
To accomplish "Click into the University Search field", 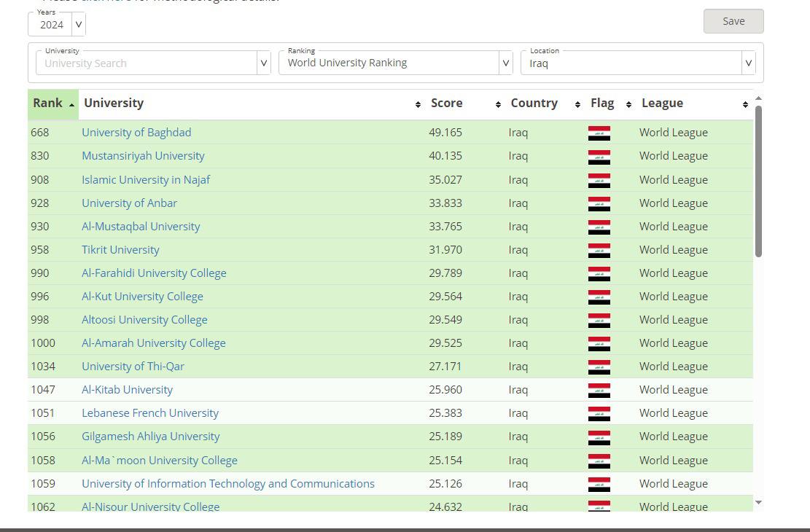I will [x=146, y=63].
